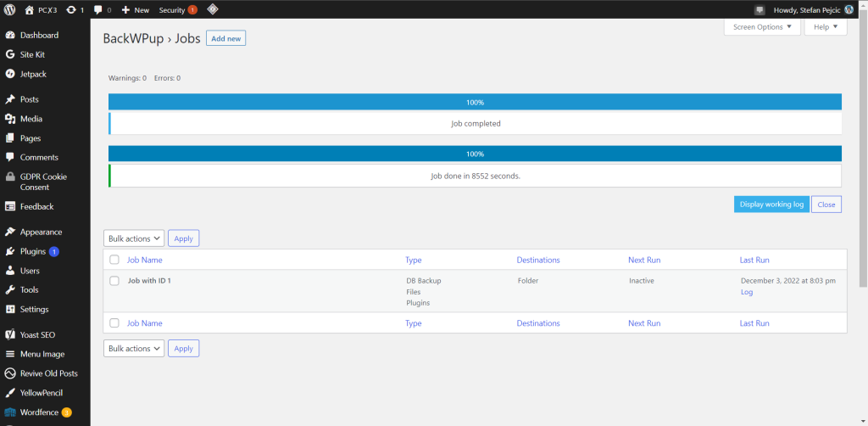Click the Media icon in sidebar
868x426 pixels.
10,119
